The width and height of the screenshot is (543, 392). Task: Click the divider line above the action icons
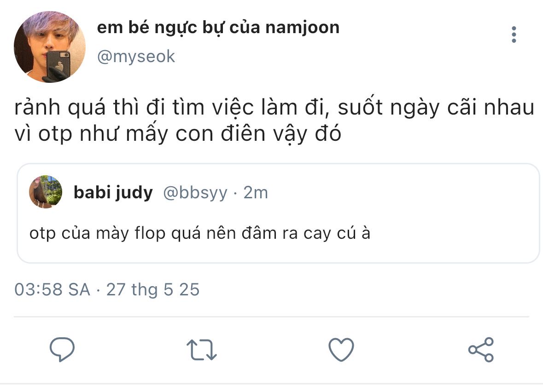point(271,317)
